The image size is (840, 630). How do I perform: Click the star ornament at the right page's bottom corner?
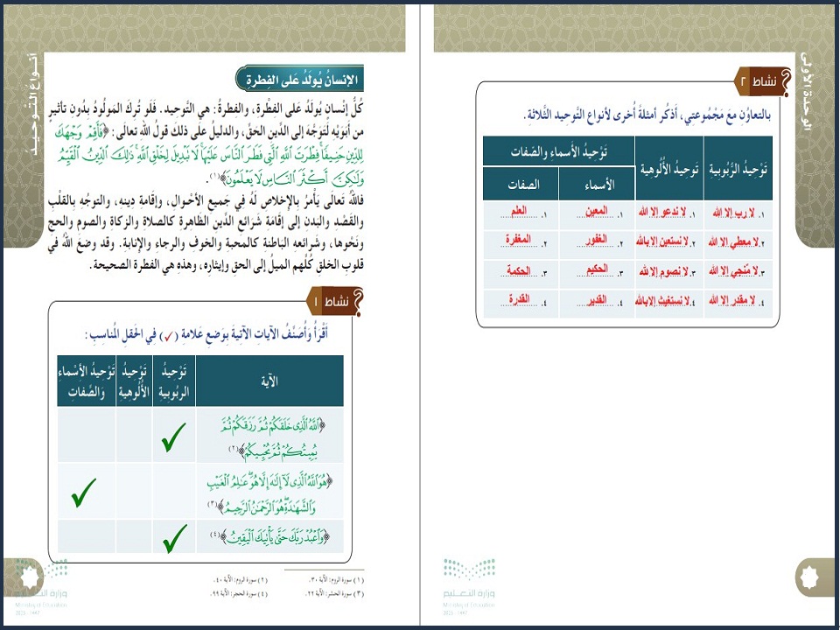coord(810,577)
